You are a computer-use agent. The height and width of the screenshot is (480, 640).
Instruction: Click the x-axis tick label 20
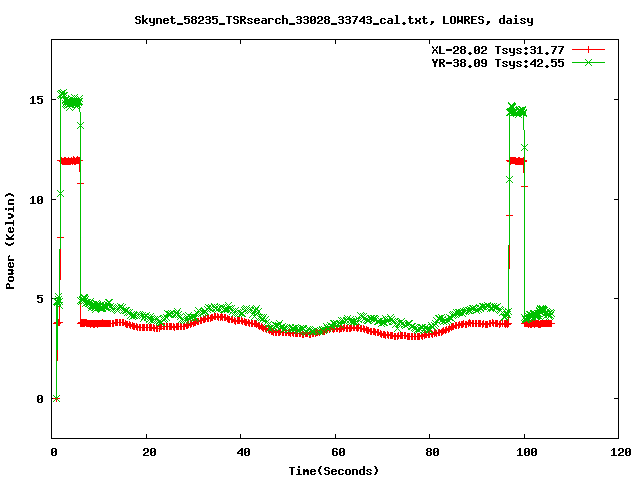(149, 452)
